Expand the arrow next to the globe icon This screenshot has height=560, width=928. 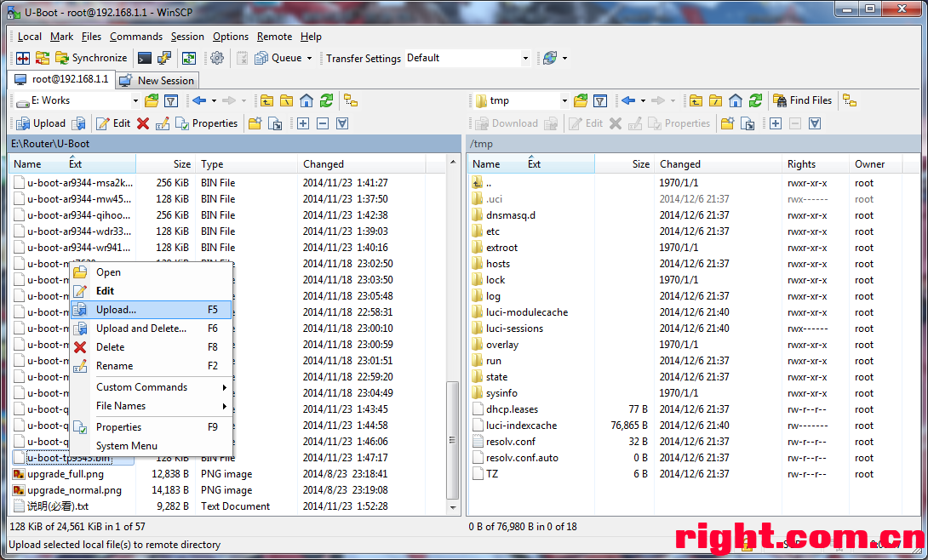pyautogui.click(x=564, y=58)
